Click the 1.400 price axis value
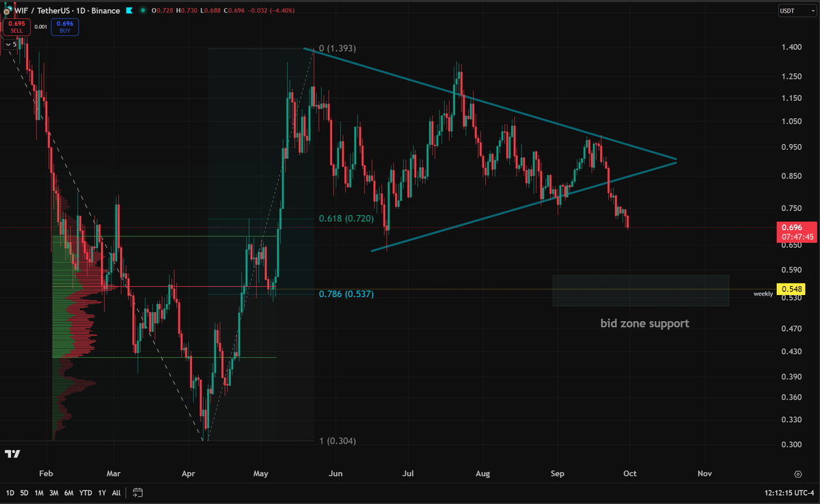This screenshot has height=504, width=820. [x=792, y=47]
